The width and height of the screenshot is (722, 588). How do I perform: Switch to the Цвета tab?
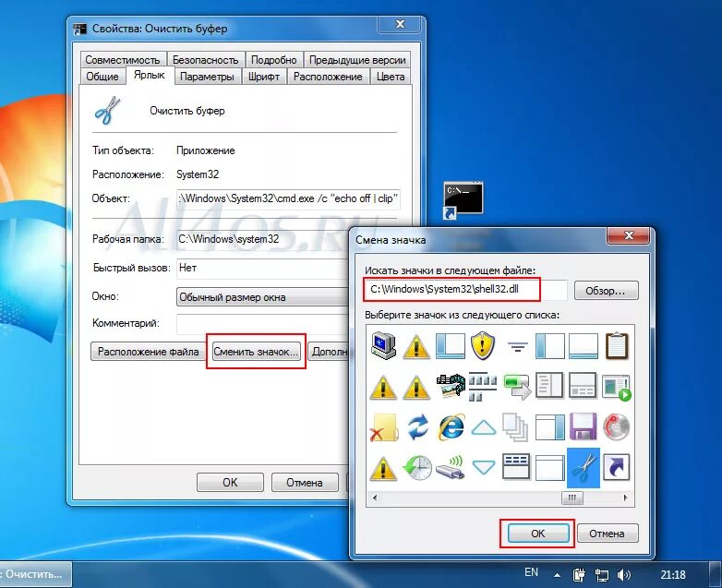(x=391, y=77)
